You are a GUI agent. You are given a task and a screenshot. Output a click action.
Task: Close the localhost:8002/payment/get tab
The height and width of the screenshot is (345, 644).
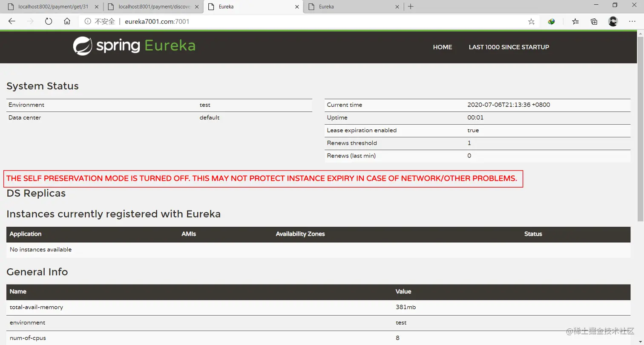pyautogui.click(x=96, y=7)
